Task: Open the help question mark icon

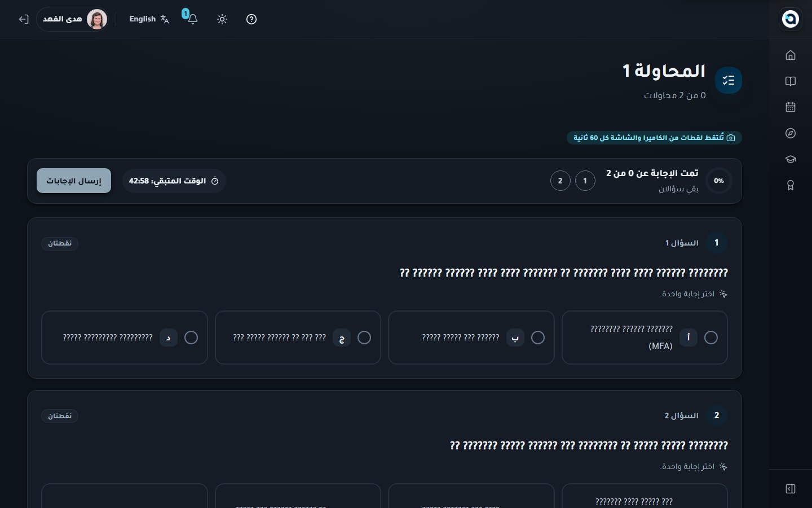Action: [x=251, y=19]
